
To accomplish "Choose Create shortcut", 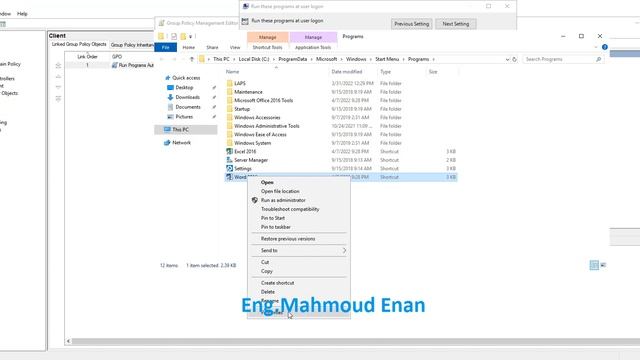I will (x=278, y=283).
